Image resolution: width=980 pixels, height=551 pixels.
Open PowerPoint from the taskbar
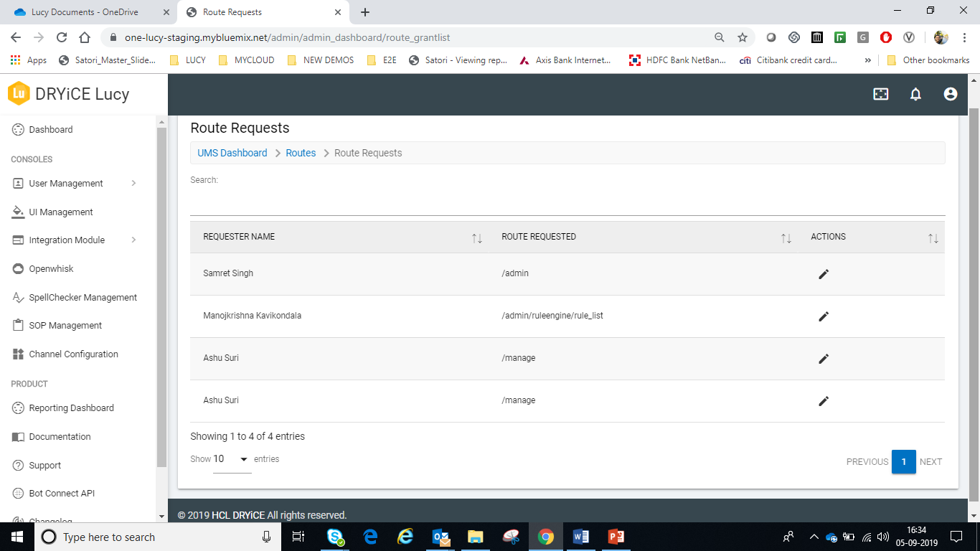[x=616, y=537]
